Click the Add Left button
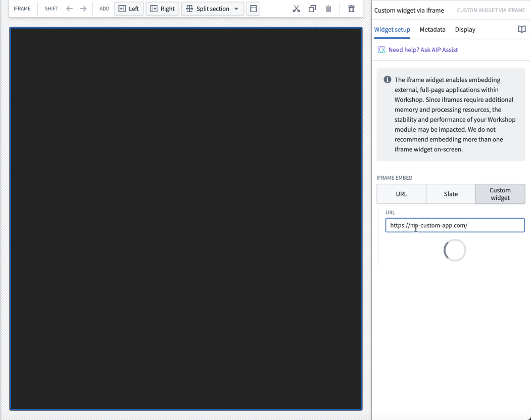531x420 pixels. coord(128,9)
